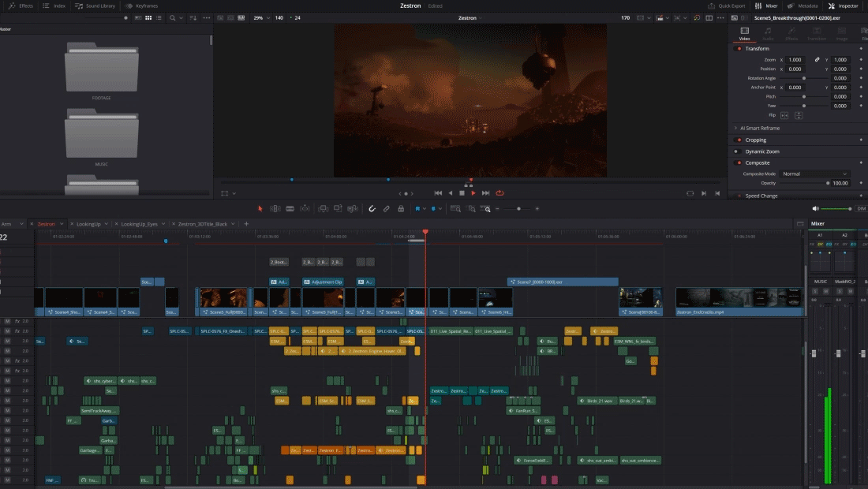Image resolution: width=868 pixels, height=489 pixels.
Task: Click Flip horizontal button
Action: (784, 115)
